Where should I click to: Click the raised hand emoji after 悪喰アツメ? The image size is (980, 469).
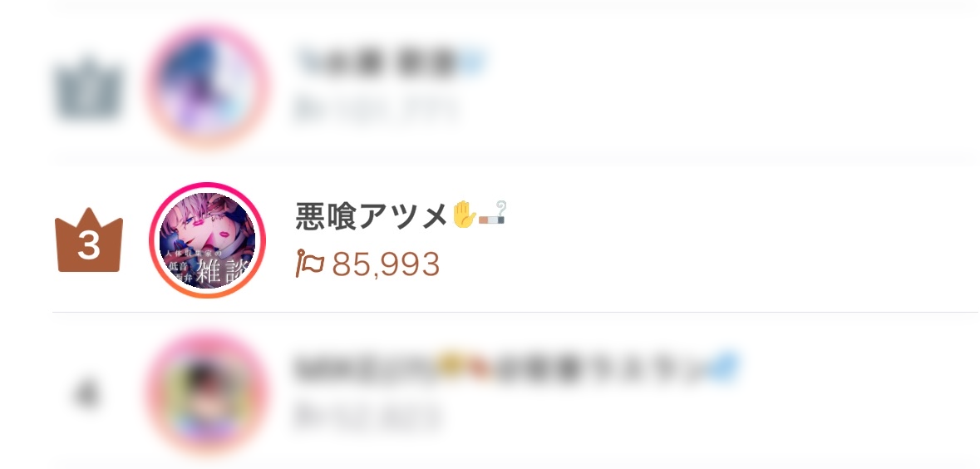(x=464, y=215)
